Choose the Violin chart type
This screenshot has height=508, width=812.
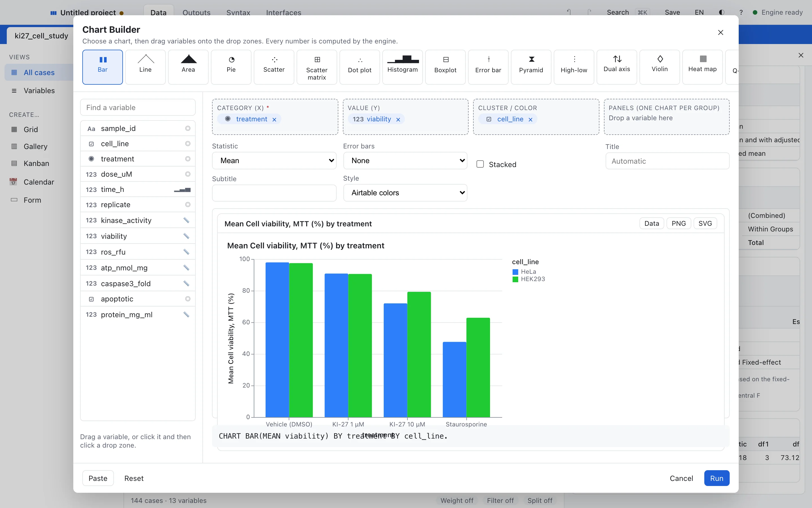point(660,67)
